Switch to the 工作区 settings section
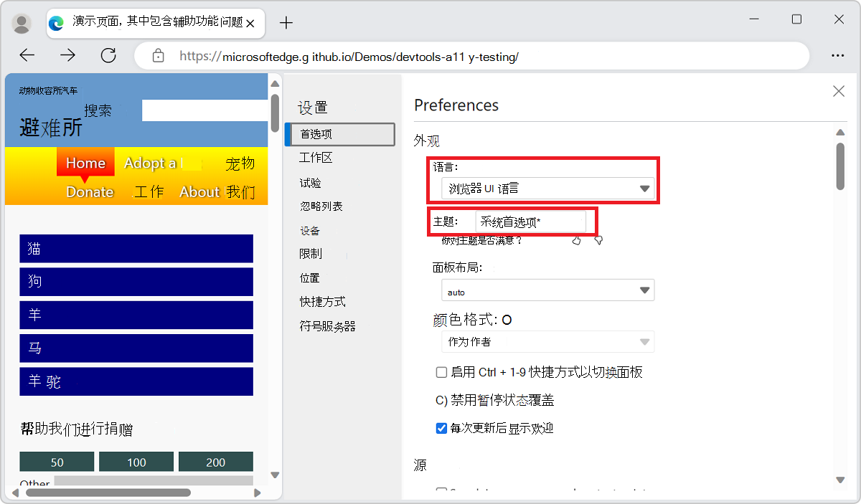The height and width of the screenshot is (504, 861). point(315,157)
